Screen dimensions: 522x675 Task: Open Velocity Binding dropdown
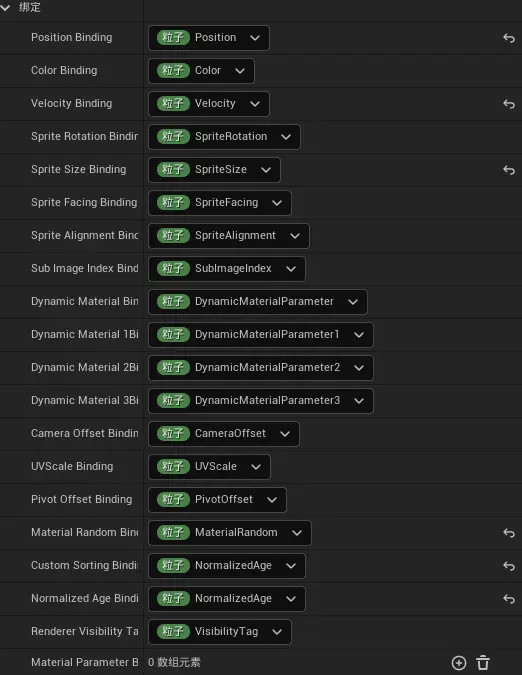tap(209, 104)
